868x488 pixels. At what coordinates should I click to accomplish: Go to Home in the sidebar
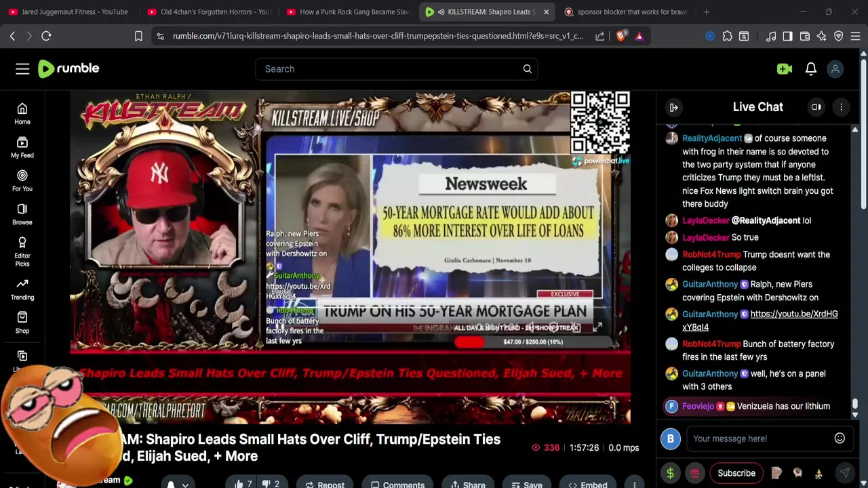click(22, 114)
